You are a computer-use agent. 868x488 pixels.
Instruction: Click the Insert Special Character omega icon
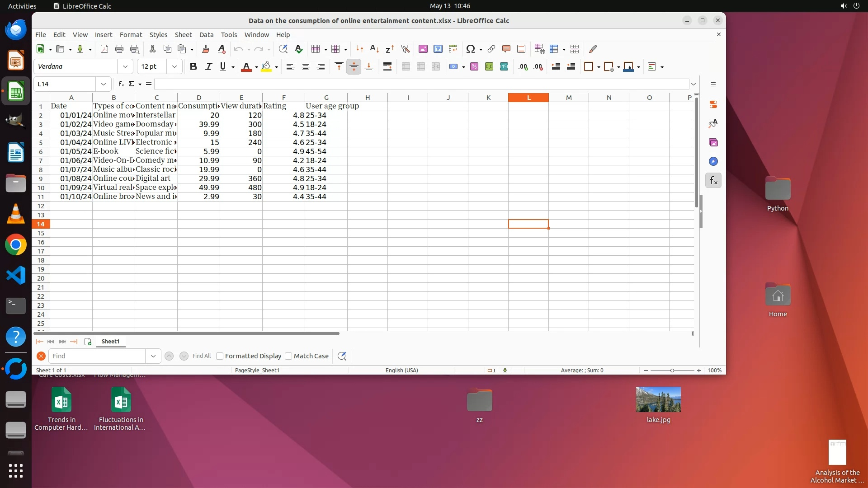pos(470,49)
